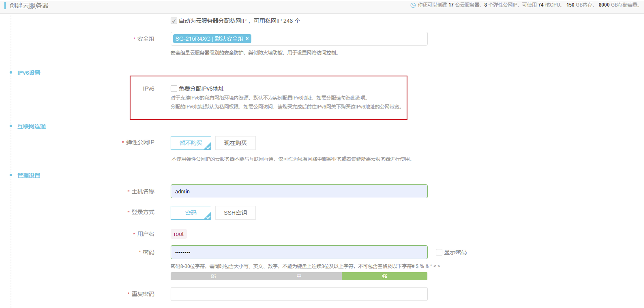Jump to 管理设置 section
This screenshot has height=308, width=644.
[29, 175]
